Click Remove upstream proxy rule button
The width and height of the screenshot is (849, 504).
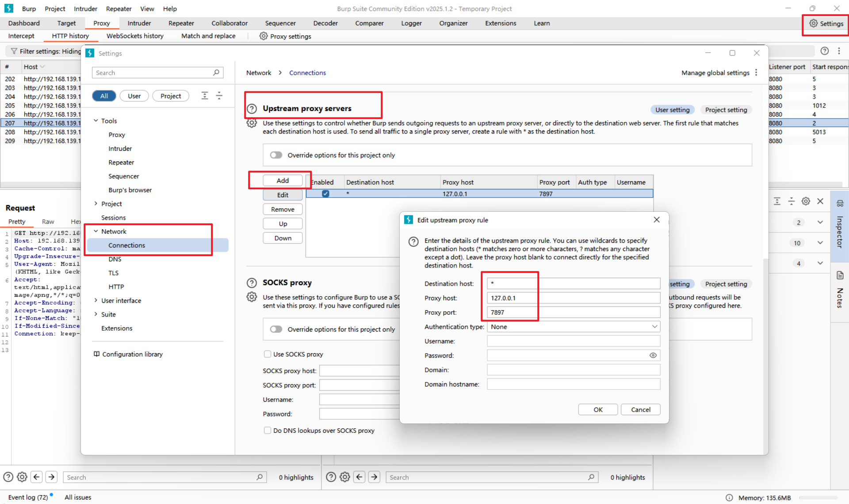[x=283, y=209]
